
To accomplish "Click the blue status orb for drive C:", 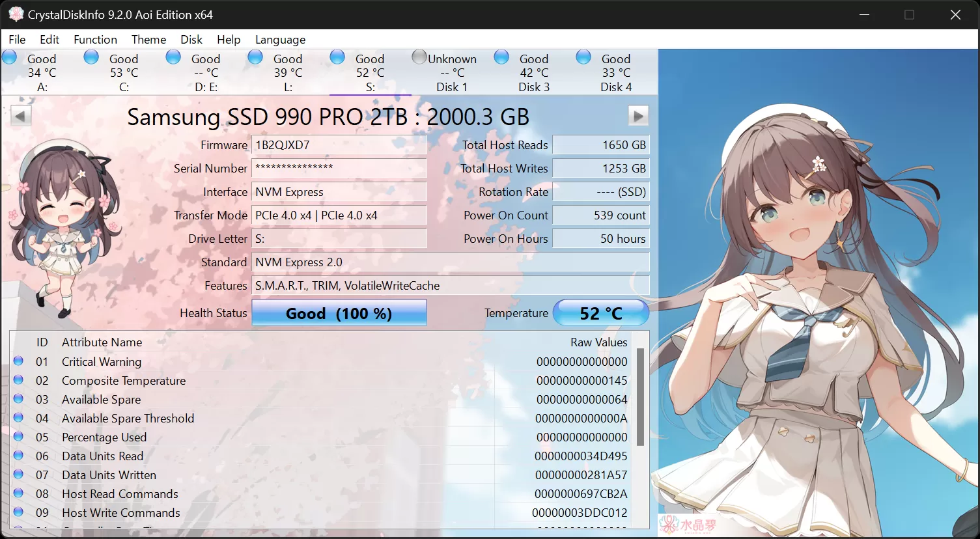I will click(91, 57).
